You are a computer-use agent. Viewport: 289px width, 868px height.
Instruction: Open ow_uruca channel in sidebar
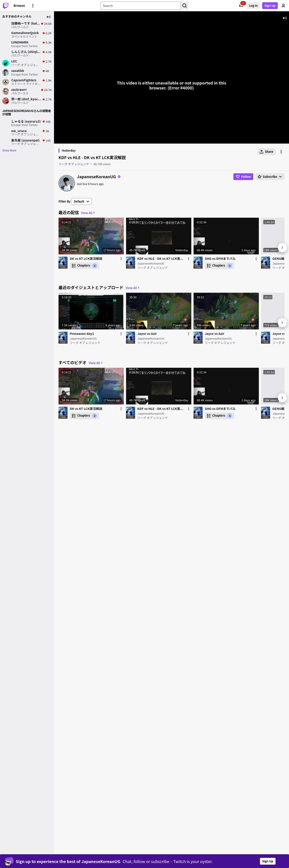tap(27, 132)
